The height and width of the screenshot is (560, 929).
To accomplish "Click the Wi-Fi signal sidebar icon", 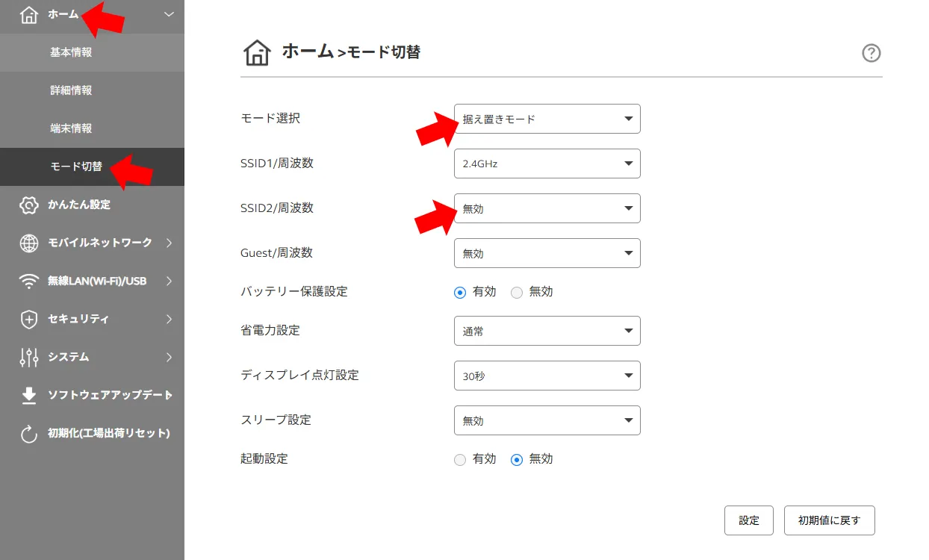I will 29,281.
